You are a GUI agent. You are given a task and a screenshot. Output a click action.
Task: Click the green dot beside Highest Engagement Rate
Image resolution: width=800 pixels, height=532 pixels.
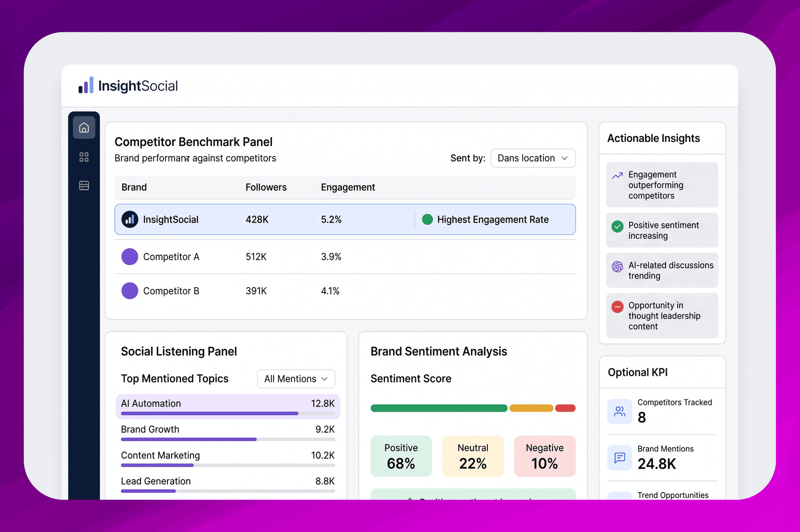point(427,219)
